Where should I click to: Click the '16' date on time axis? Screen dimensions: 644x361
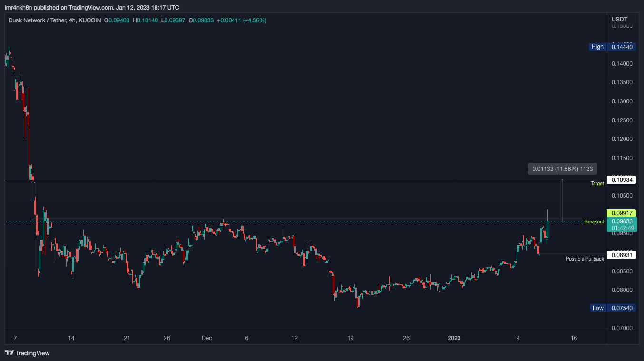pos(574,338)
